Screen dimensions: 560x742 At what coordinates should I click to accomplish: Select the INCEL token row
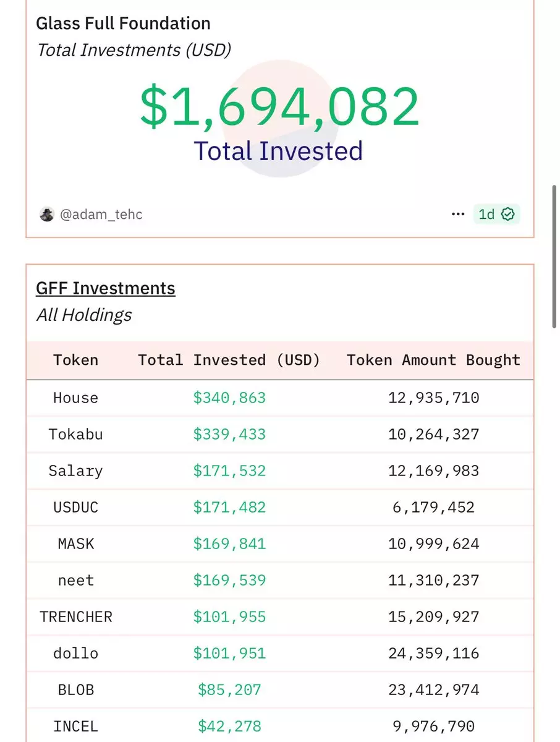280,725
